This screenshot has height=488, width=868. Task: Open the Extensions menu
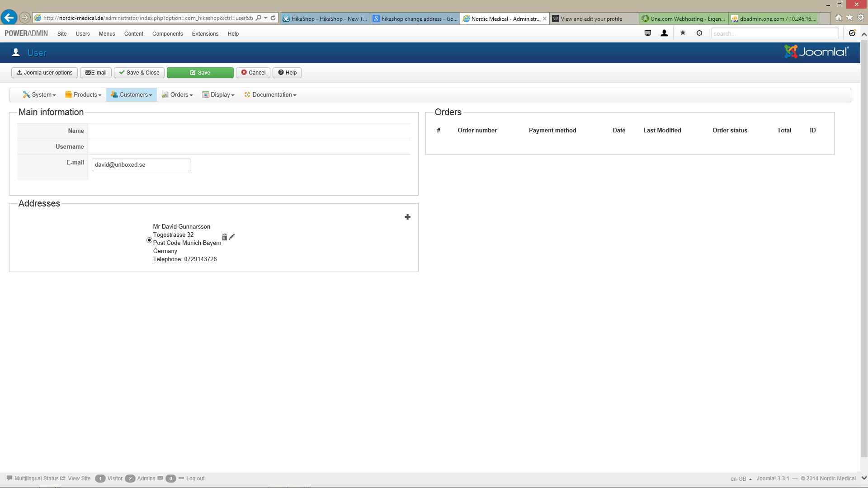[205, 34]
